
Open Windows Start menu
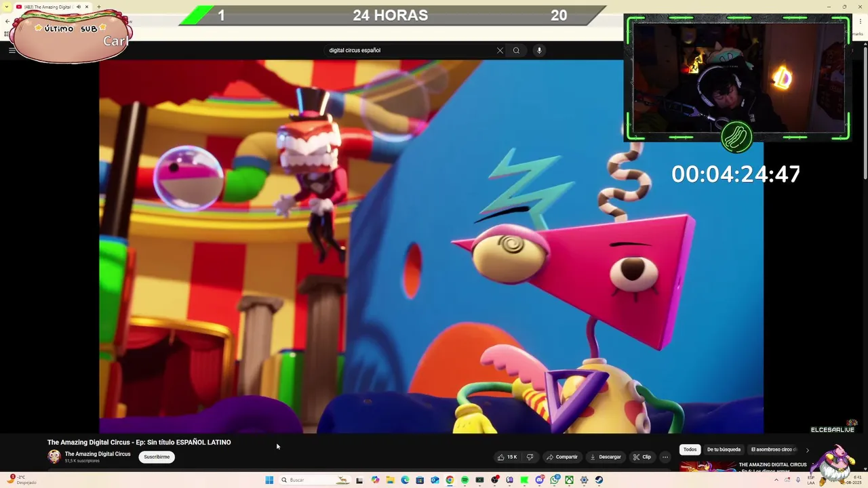[269, 480]
